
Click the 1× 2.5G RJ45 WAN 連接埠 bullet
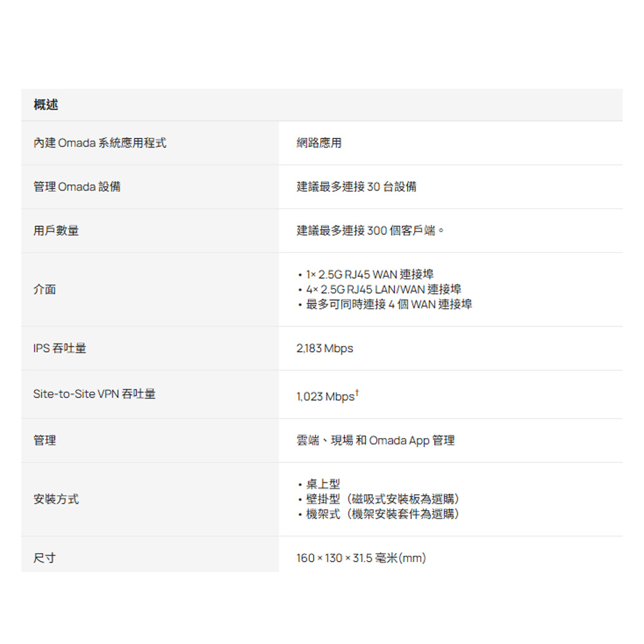click(370, 274)
